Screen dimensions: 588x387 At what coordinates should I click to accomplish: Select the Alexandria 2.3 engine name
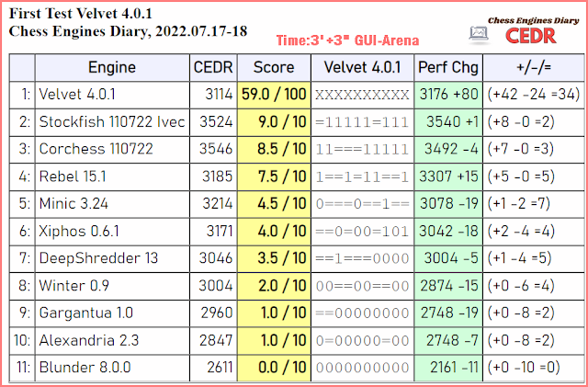[x=89, y=340]
